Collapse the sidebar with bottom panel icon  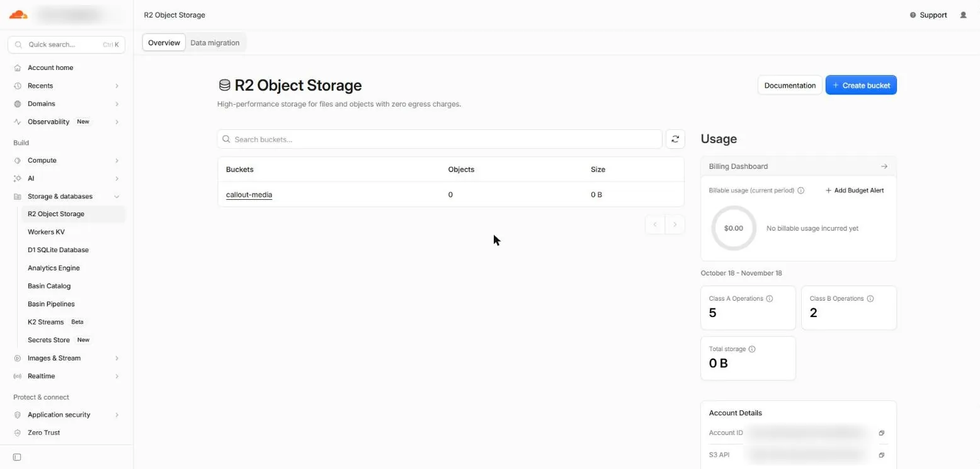(x=17, y=457)
